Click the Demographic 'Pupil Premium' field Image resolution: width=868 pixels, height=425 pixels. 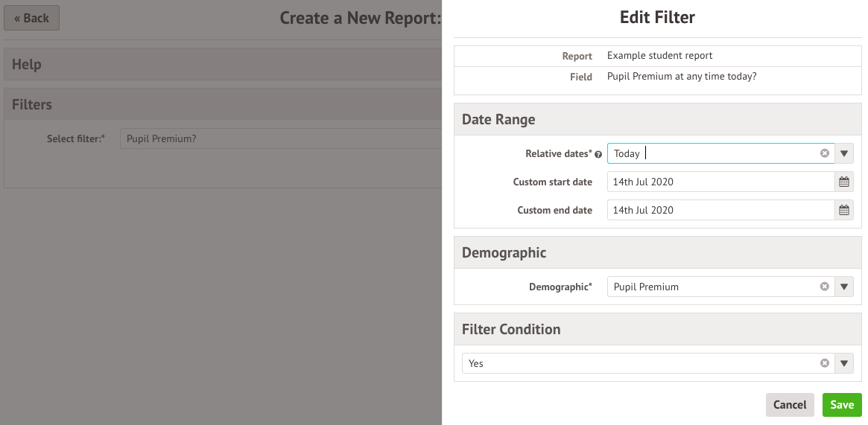point(712,287)
